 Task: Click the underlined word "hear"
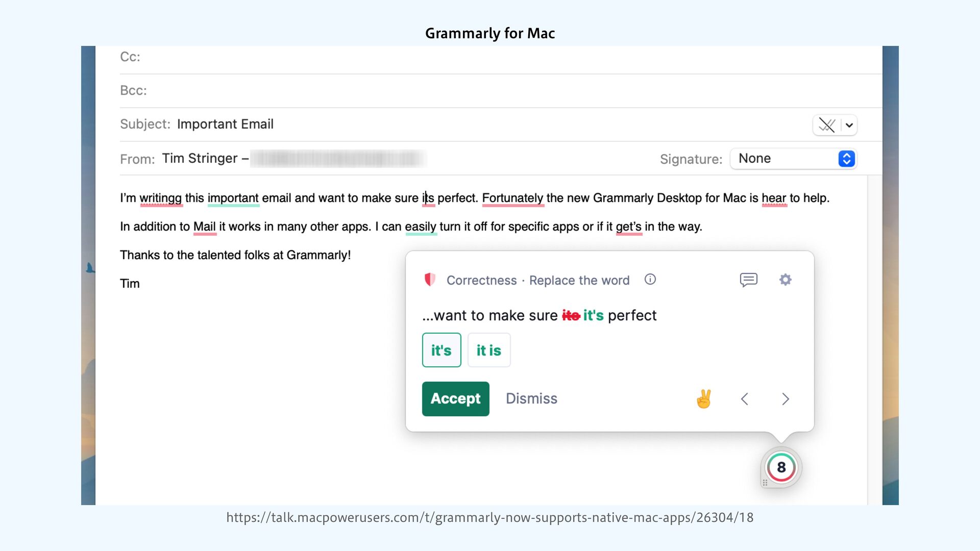point(774,198)
